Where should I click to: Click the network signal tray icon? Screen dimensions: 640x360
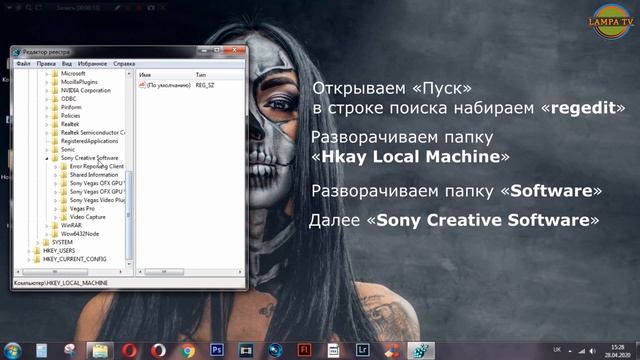(x=582, y=351)
